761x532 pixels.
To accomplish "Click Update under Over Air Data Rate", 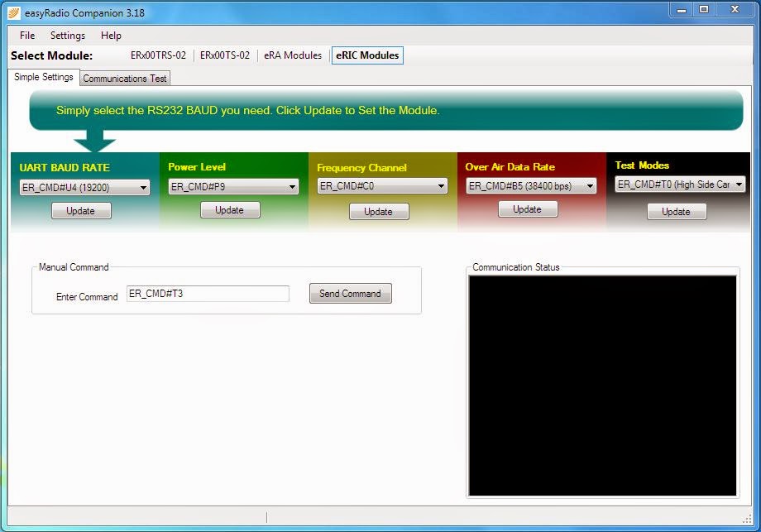I will pyautogui.click(x=528, y=209).
